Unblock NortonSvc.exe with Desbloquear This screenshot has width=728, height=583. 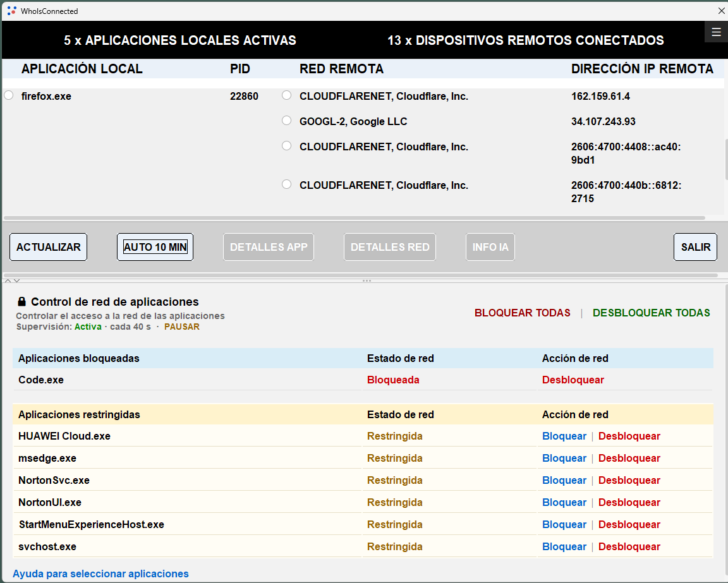click(629, 481)
